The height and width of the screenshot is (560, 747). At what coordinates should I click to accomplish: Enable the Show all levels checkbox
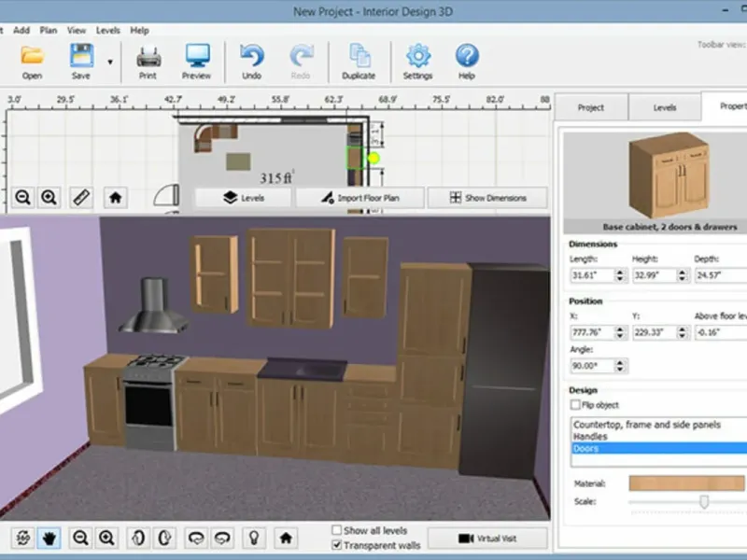pos(337,530)
